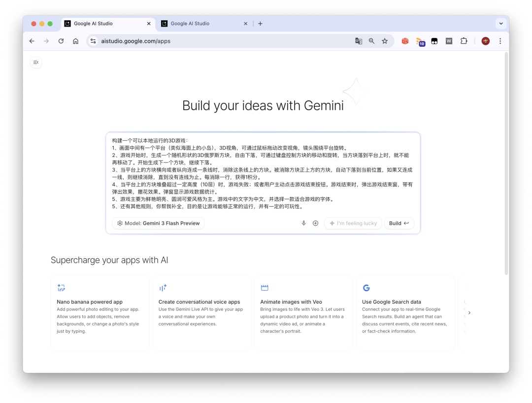
Task: Add attachment with plus circle icon
Action: pyautogui.click(x=316, y=223)
